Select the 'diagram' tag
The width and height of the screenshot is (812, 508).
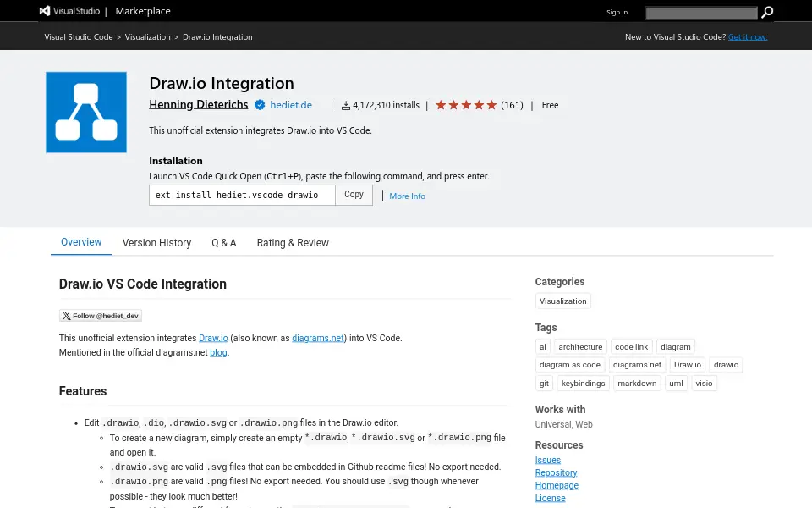[676, 347]
